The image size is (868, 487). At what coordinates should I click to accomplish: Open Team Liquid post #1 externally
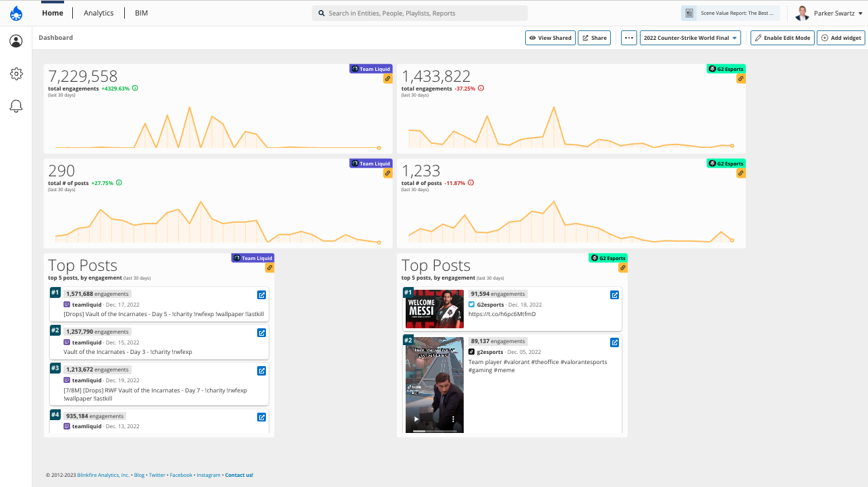(x=262, y=295)
